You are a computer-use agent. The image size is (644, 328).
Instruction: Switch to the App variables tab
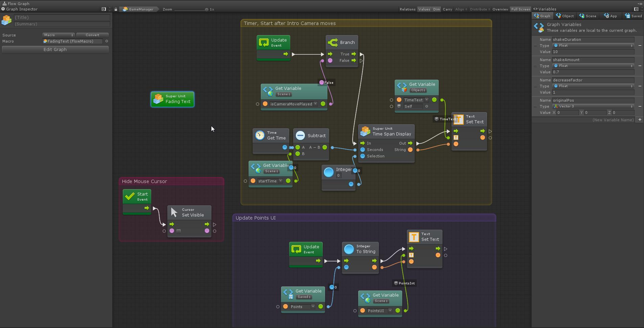coord(611,16)
